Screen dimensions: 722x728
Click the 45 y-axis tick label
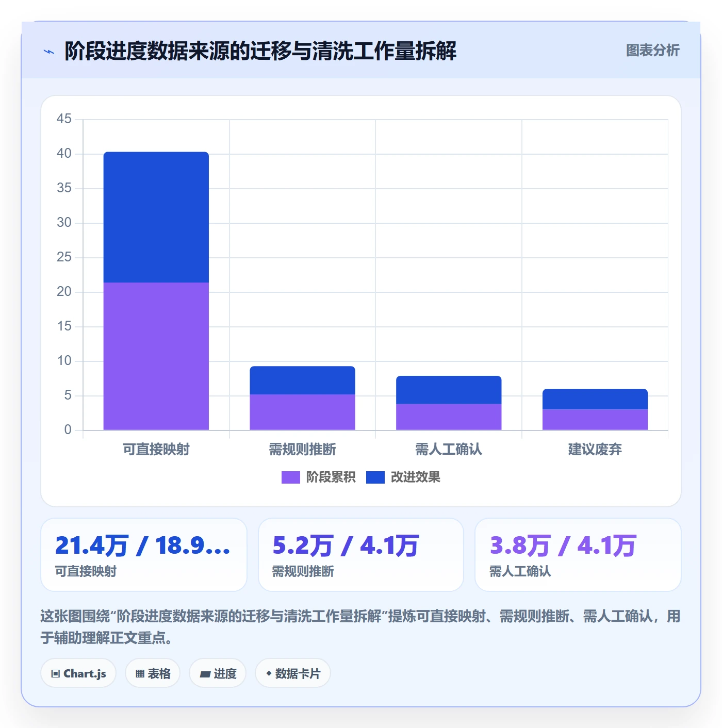click(x=64, y=119)
